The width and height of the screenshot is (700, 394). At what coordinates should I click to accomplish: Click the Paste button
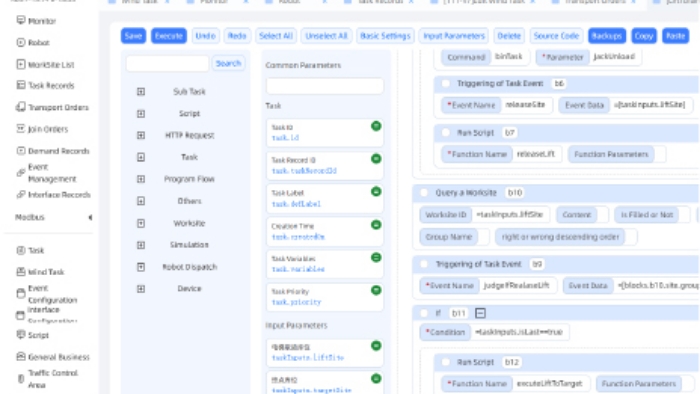click(675, 36)
